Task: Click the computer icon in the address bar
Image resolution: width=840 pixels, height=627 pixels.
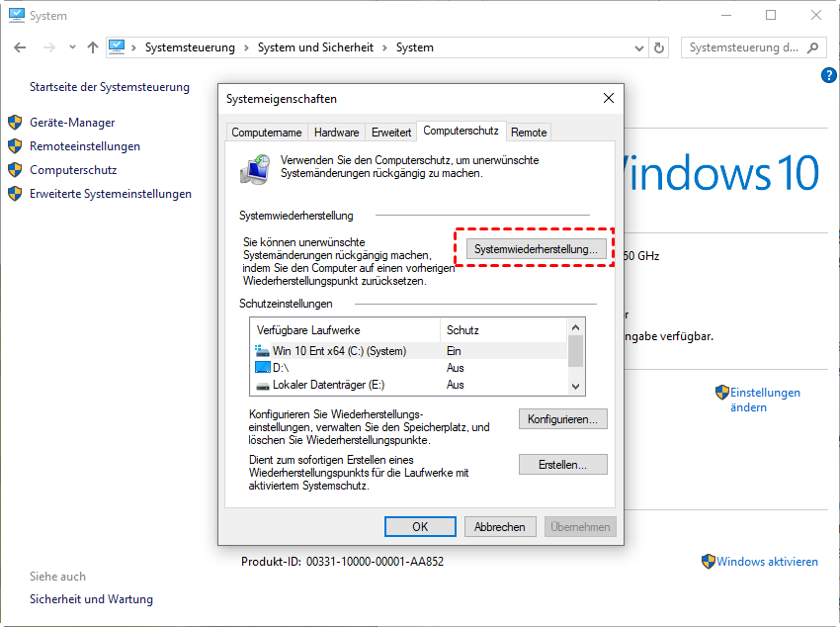Action: point(117,47)
